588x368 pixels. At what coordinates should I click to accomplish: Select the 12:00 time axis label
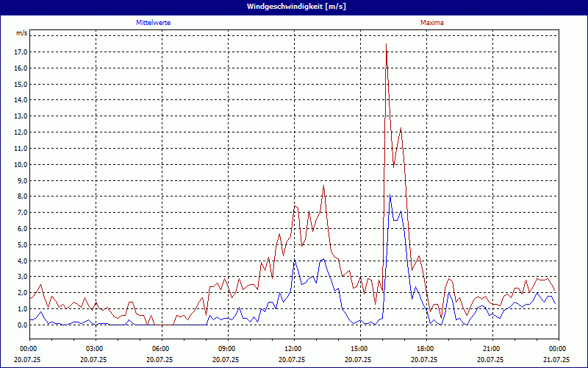pyautogui.click(x=293, y=349)
